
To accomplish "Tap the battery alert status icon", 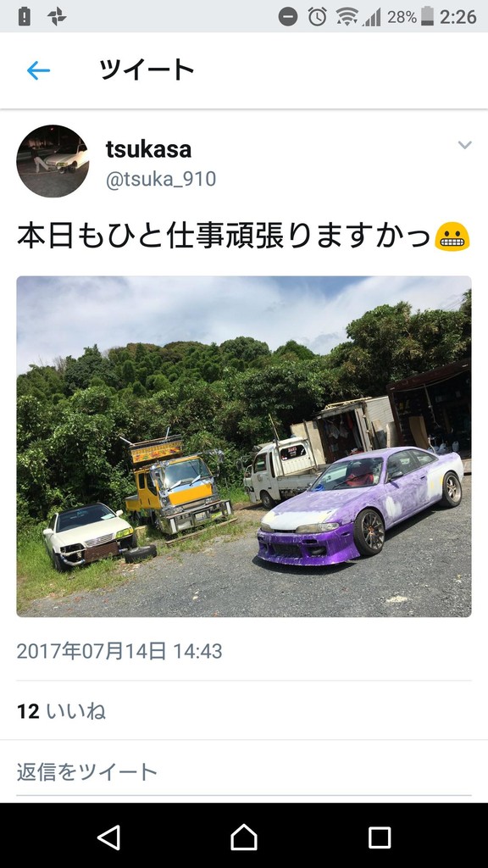I will coord(24,17).
